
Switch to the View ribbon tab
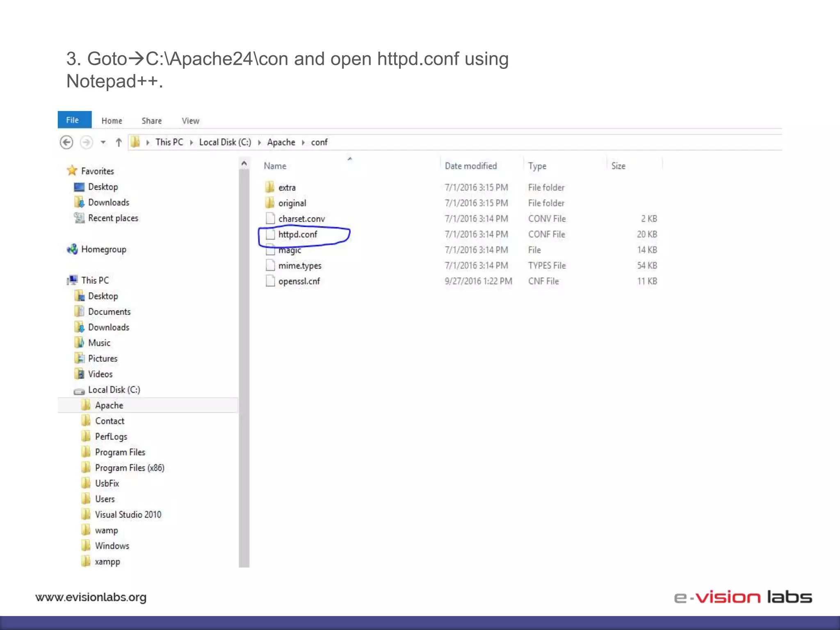pyautogui.click(x=190, y=121)
